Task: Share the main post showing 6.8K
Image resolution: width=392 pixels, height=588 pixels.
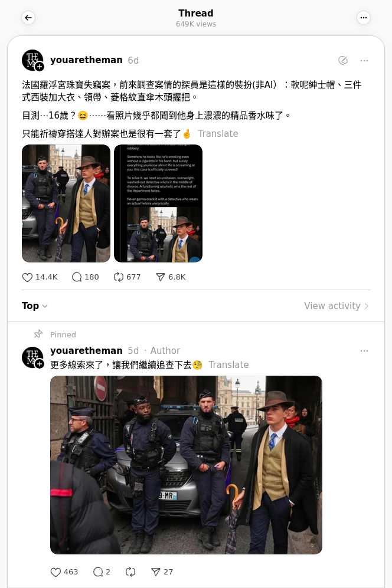Action: 161,277
